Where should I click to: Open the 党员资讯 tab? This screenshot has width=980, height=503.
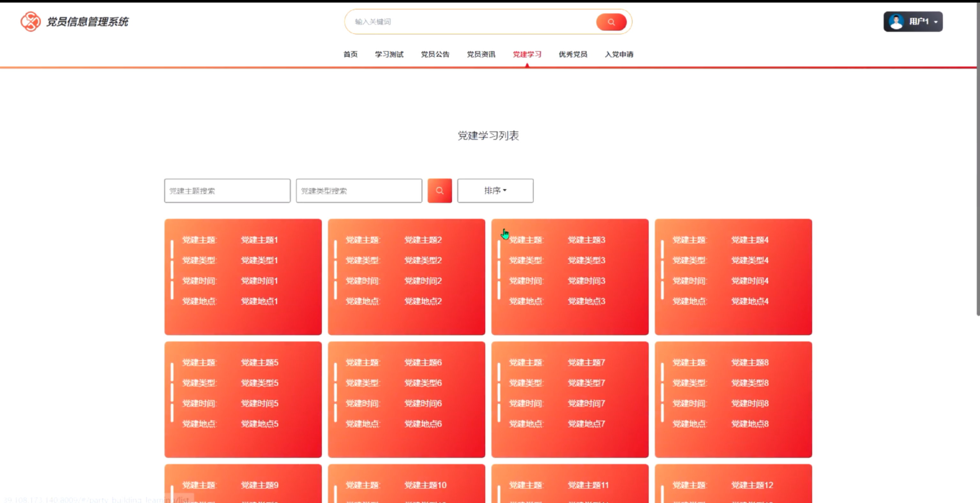481,54
